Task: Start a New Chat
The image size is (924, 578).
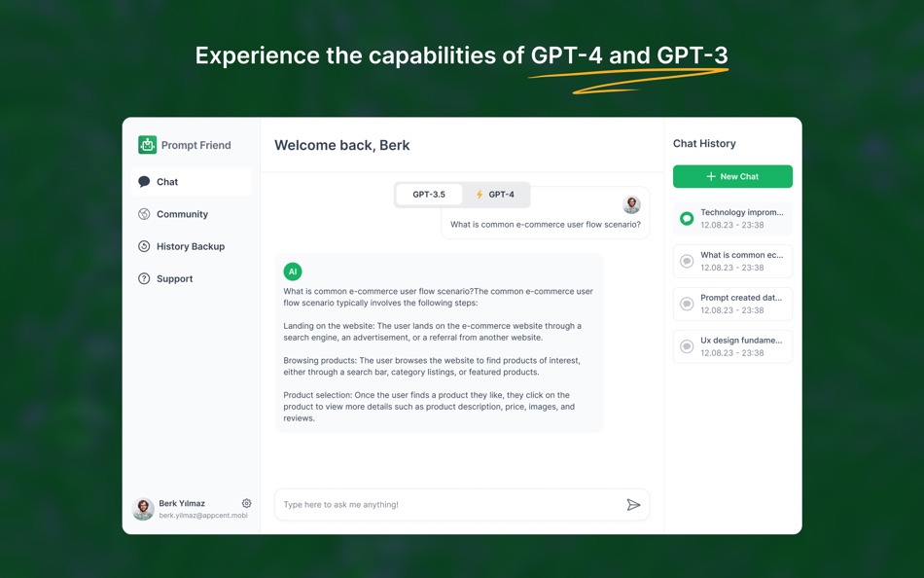Action: pyautogui.click(x=732, y=176)
